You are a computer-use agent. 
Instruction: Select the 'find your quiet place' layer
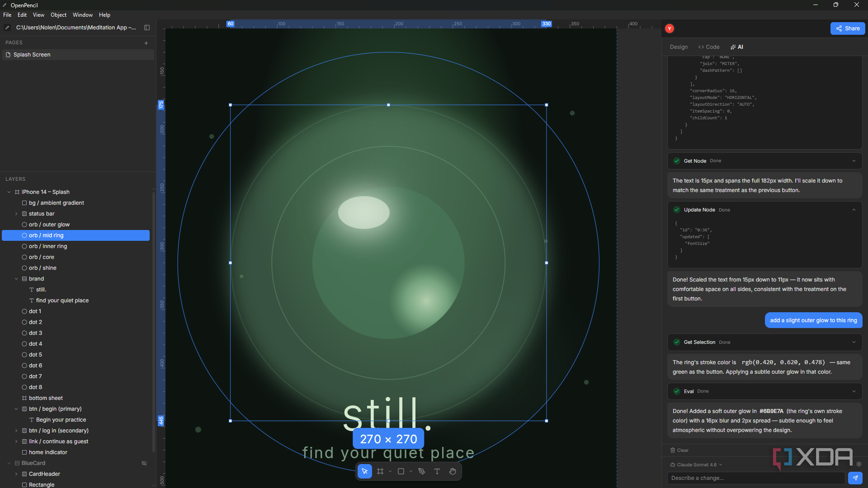[x=75, y=300]
